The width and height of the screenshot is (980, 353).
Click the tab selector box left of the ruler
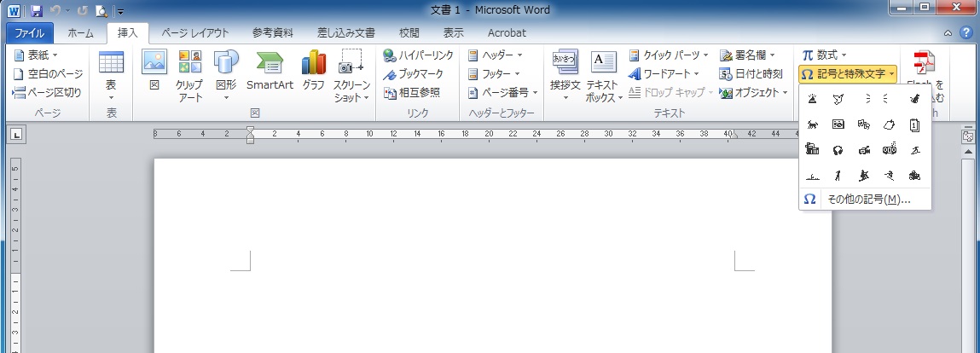point(17,133)
